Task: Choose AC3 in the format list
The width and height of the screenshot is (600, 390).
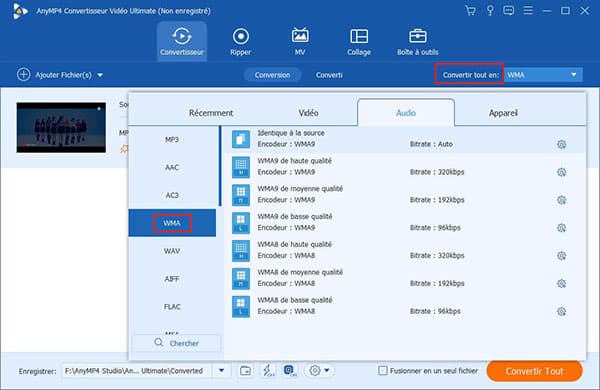Action: click(x=172, y=195)
